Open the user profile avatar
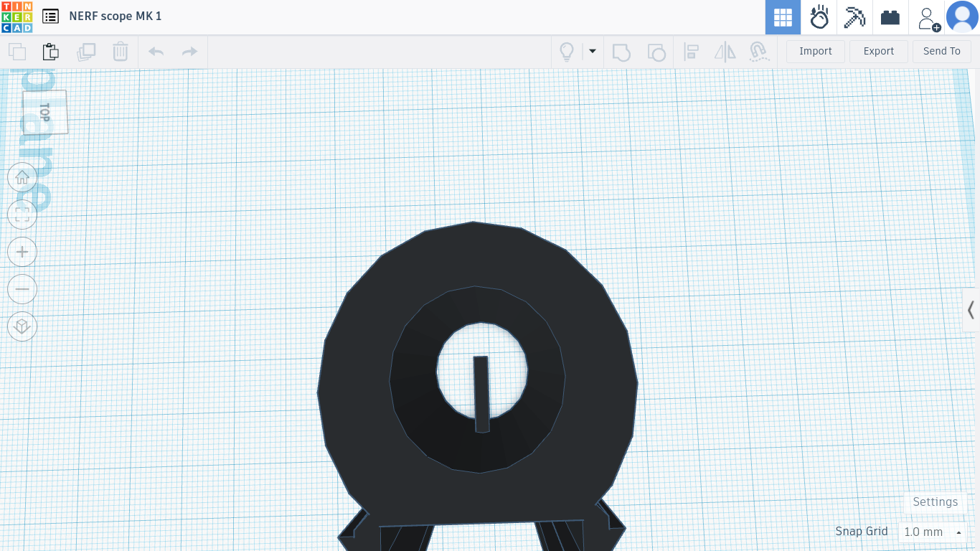Viewport: 980px width, 551px height. coord(963,17)
